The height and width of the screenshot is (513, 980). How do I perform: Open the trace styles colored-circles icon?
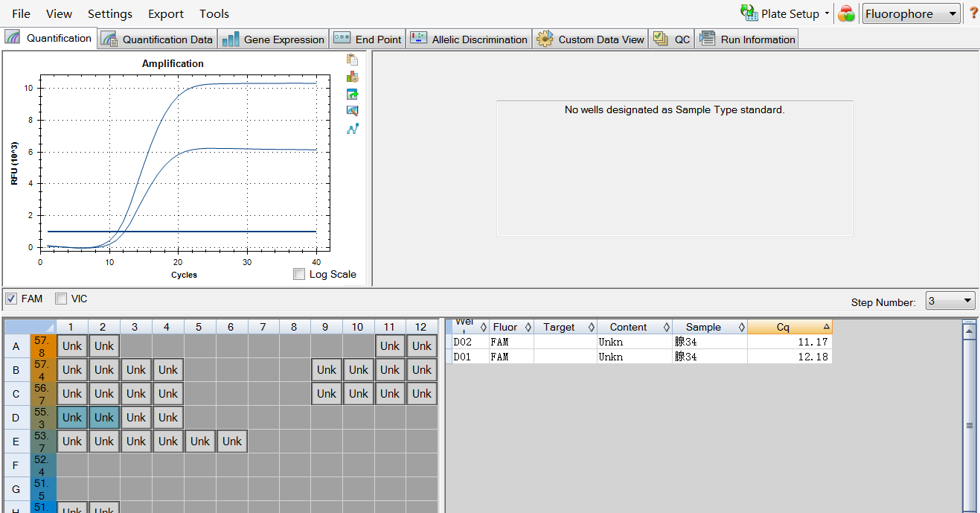click(x=846, y=13)
